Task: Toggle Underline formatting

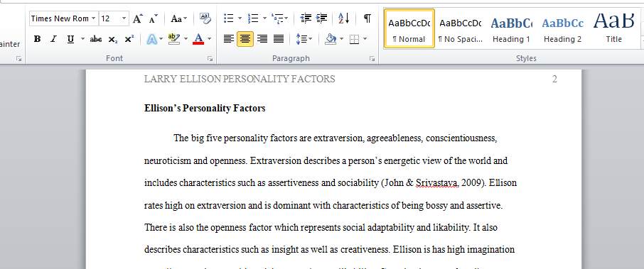Action: (x=70, y=39)
